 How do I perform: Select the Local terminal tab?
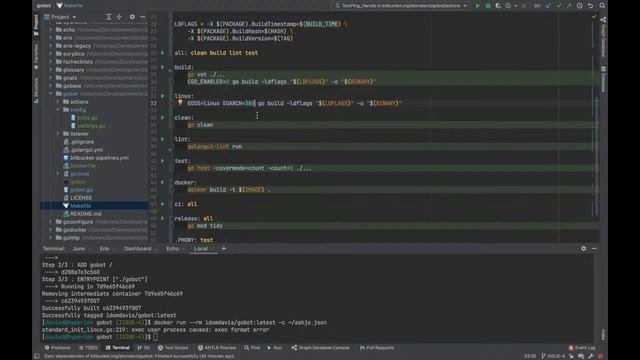tap(201, 249)
